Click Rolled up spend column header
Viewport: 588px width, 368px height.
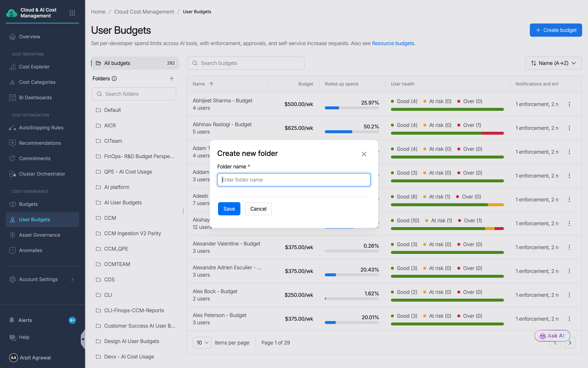[341, 84]
